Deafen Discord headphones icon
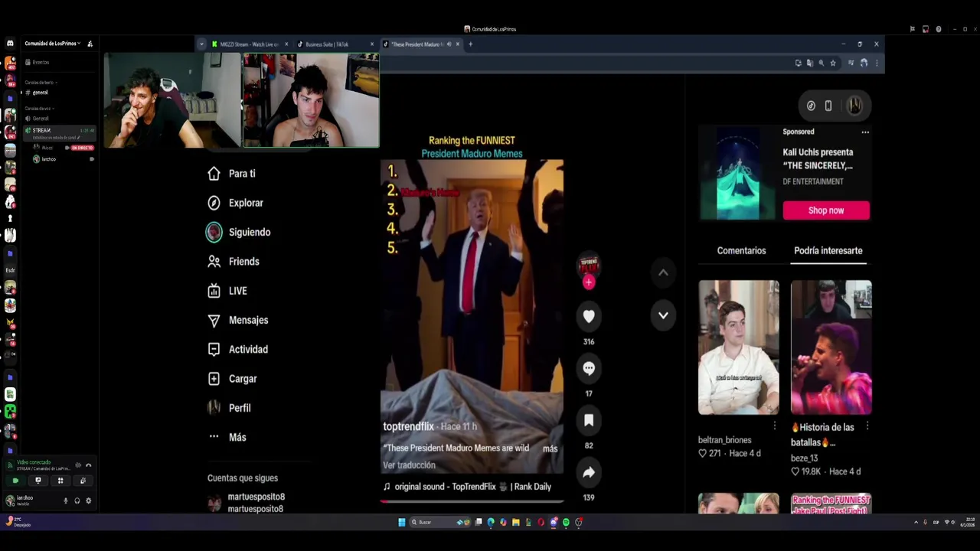This screenshot has height=551, width=980. coord(77,500)
